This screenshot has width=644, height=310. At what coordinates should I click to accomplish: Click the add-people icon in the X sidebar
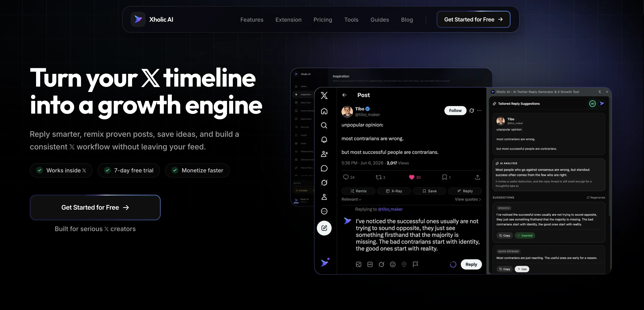click(x=324, y=154)
